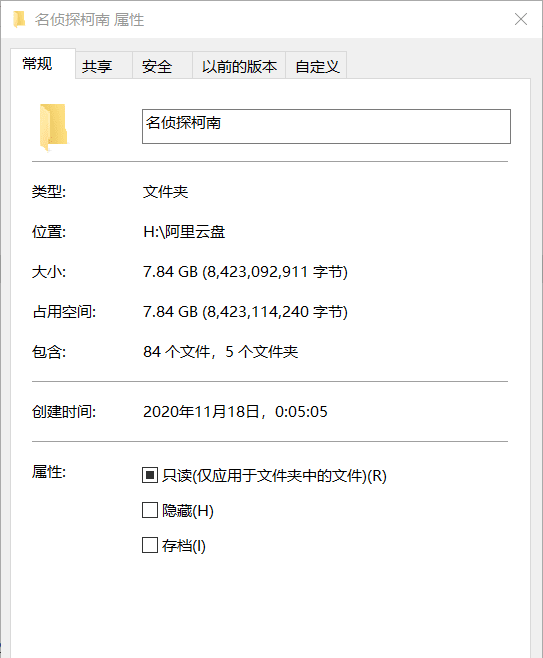
Task: Click the small folder icon in title bar
Action: tap(19, 19)
